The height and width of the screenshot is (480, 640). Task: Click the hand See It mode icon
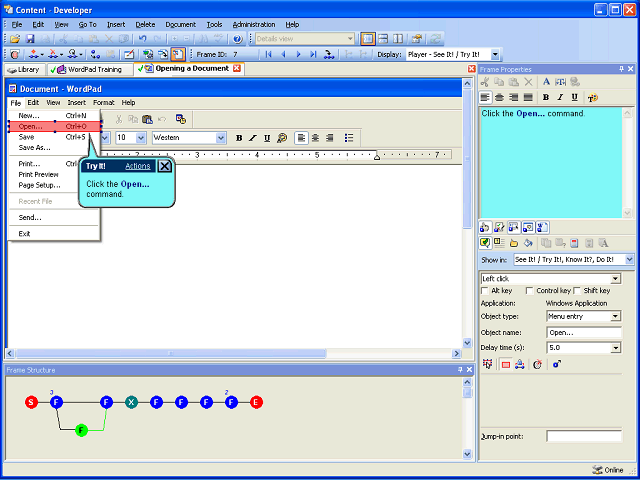point(484,227)
